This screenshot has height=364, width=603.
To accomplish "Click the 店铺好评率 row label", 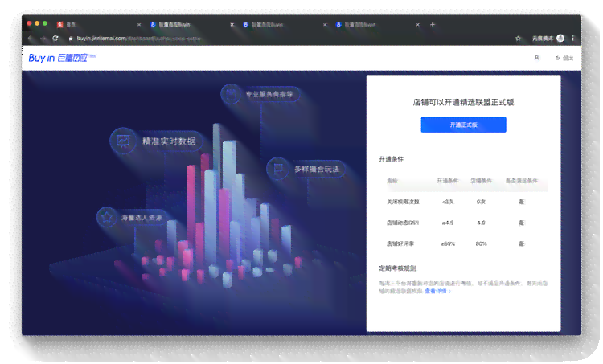I will coord(400,243).
